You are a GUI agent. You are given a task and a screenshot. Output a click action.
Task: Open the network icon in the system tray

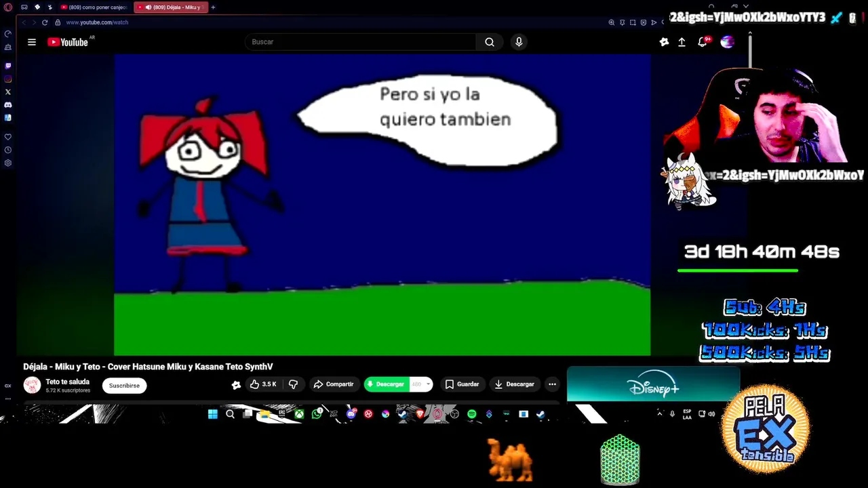click(702, 413)
